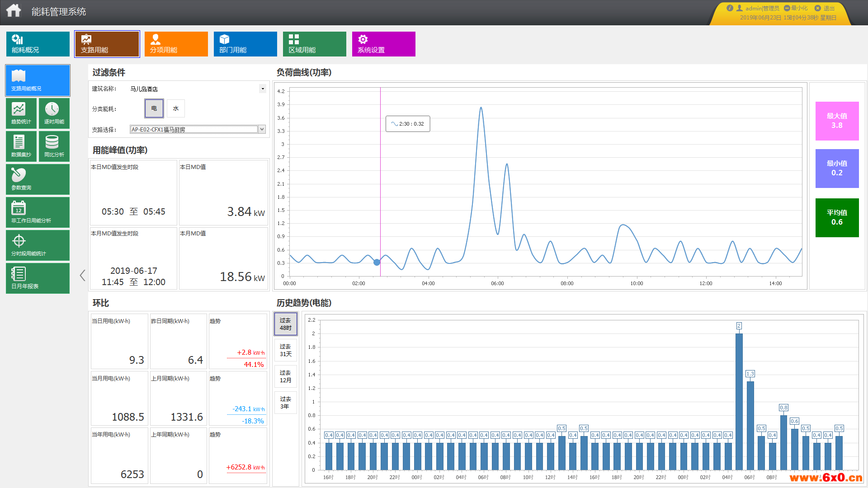This screenshot has height=488, width=868.
Task: Switch to 区域用能 tab
Action: (x=314, y=44)
